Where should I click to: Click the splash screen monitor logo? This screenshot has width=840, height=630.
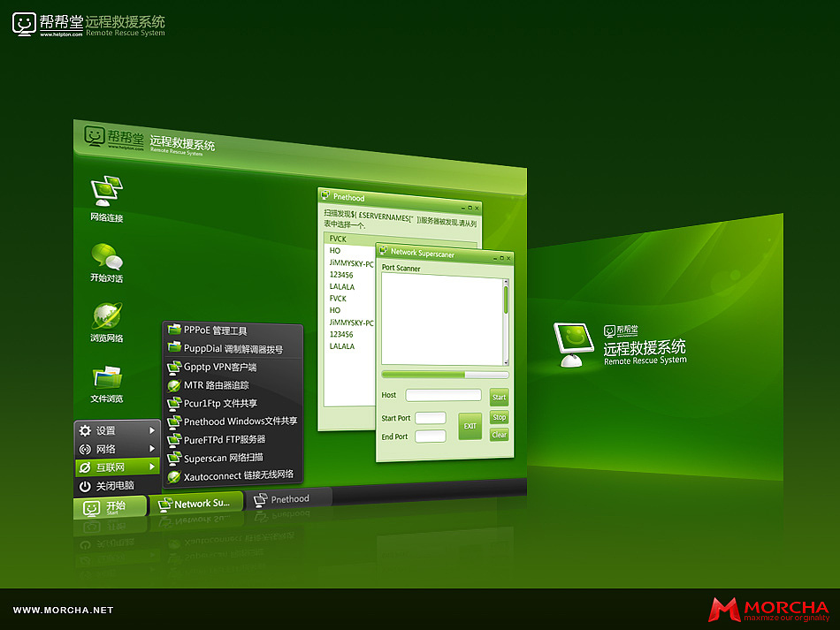click(x=573, y=344)
